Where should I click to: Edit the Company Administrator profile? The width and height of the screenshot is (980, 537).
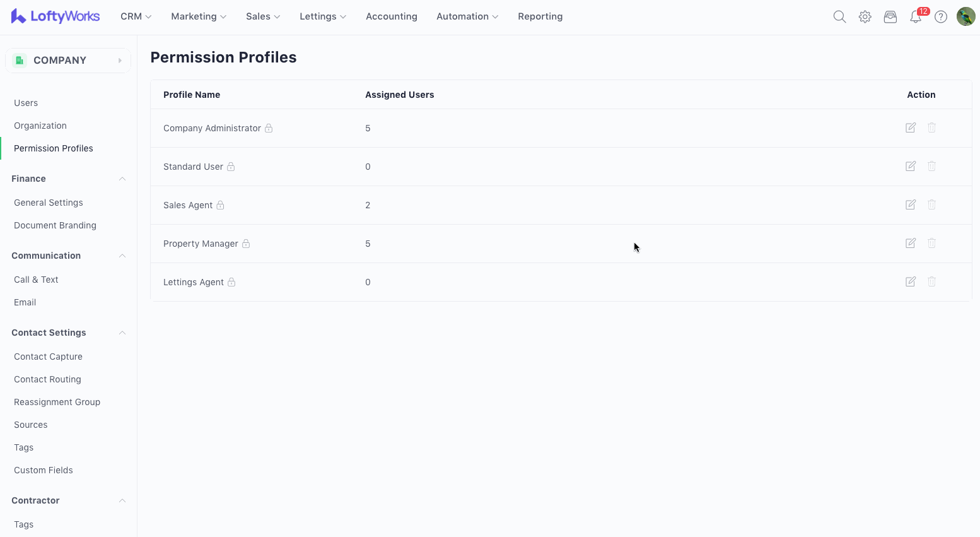coord(910,128)
